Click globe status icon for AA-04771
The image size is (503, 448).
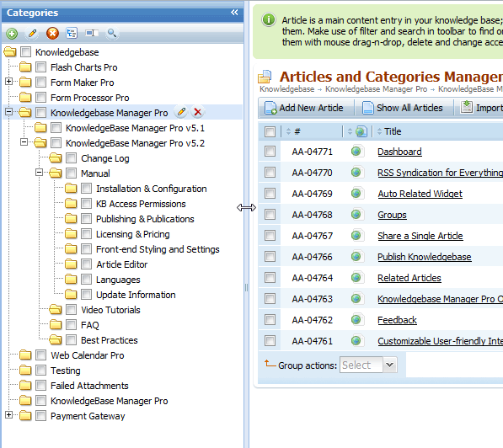point(356,152)
